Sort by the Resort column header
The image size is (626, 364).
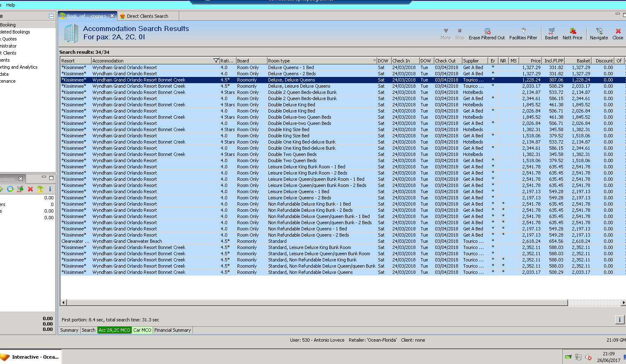[x=76, y=61]
